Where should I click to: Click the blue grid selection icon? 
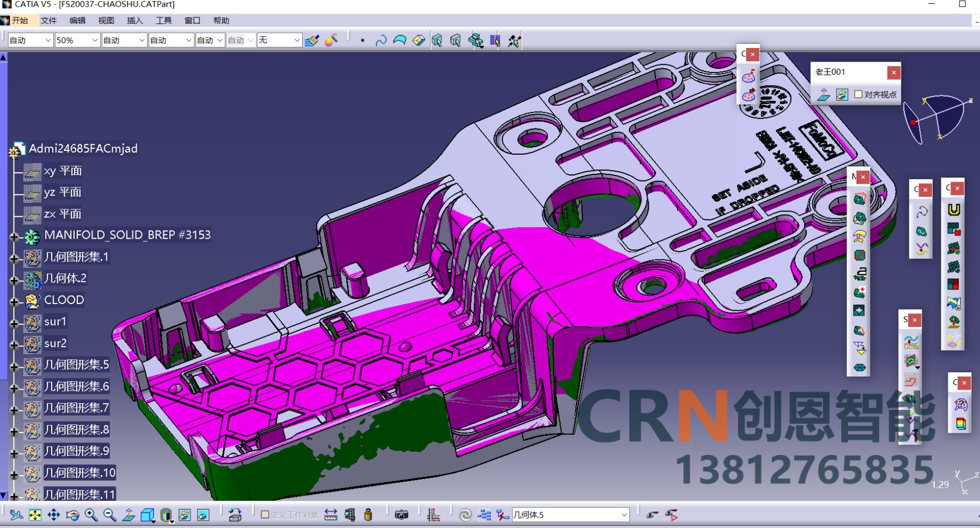coord(495,40)
